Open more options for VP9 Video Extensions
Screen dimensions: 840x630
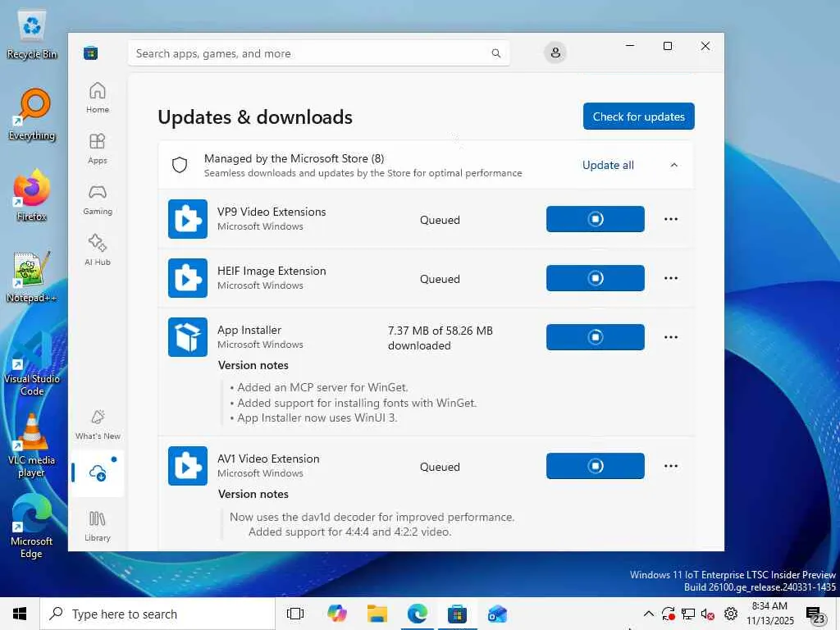pos(671,219)
